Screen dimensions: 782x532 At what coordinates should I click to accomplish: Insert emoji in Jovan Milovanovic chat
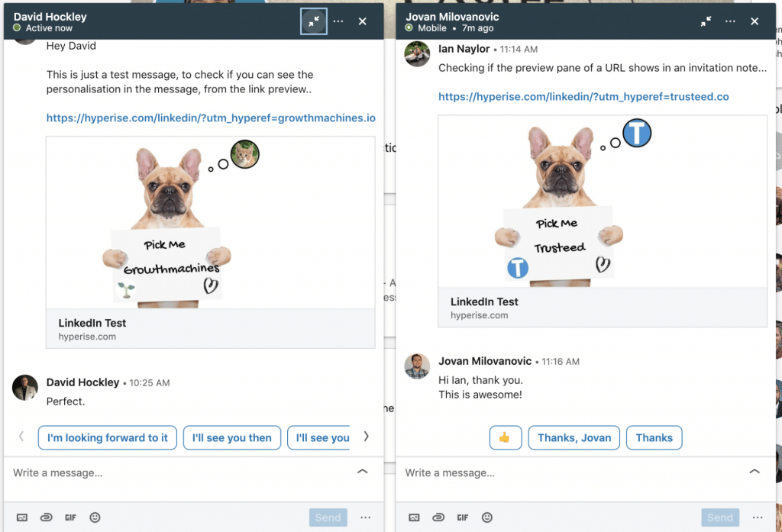(x=486, y=517)
